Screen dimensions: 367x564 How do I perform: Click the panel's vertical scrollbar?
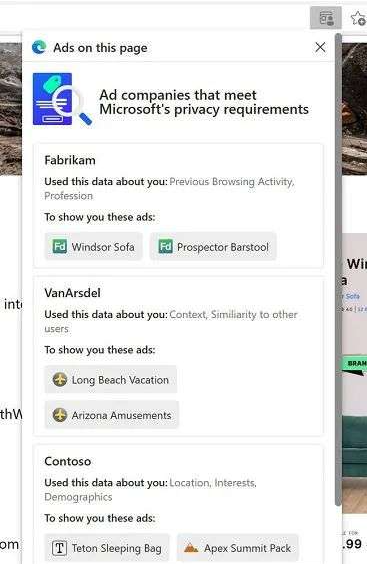(338, 270)
